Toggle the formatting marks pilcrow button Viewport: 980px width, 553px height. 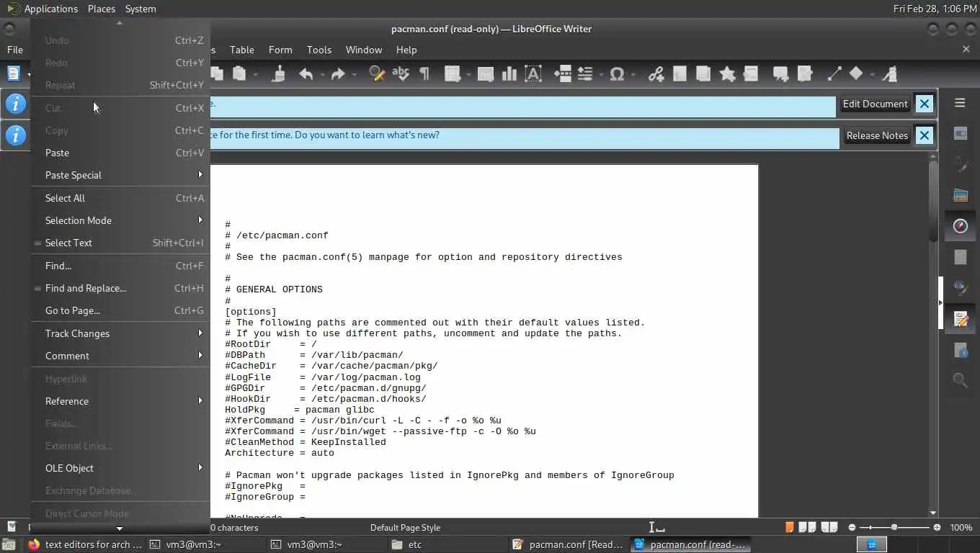pos(424,73)
